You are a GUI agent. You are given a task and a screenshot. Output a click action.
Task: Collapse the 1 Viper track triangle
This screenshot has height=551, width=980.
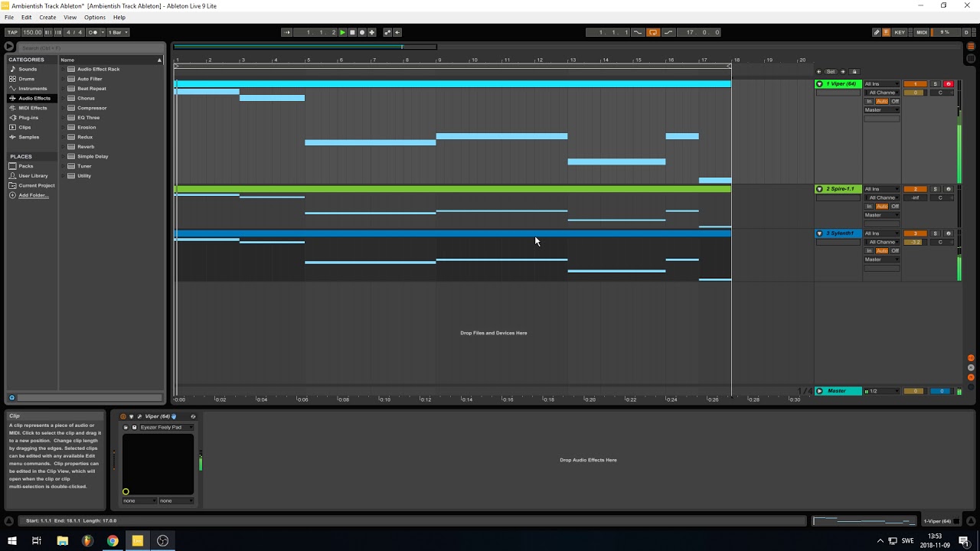point(819,84)
